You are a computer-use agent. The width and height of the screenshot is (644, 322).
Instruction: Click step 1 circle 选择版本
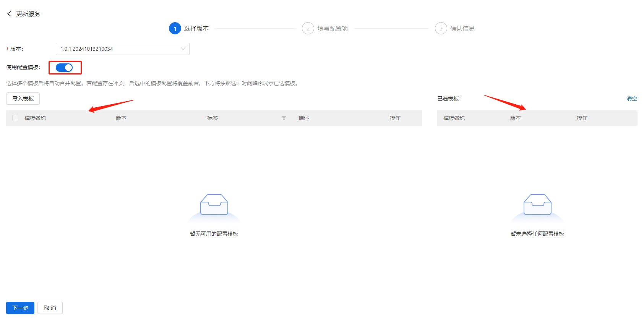click(175, 28)
